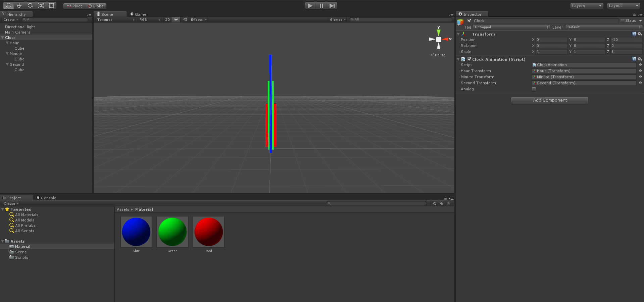Open the ClockAnimation script reference picker
This screenshot has height=302, width=644.
click(640, 65)
